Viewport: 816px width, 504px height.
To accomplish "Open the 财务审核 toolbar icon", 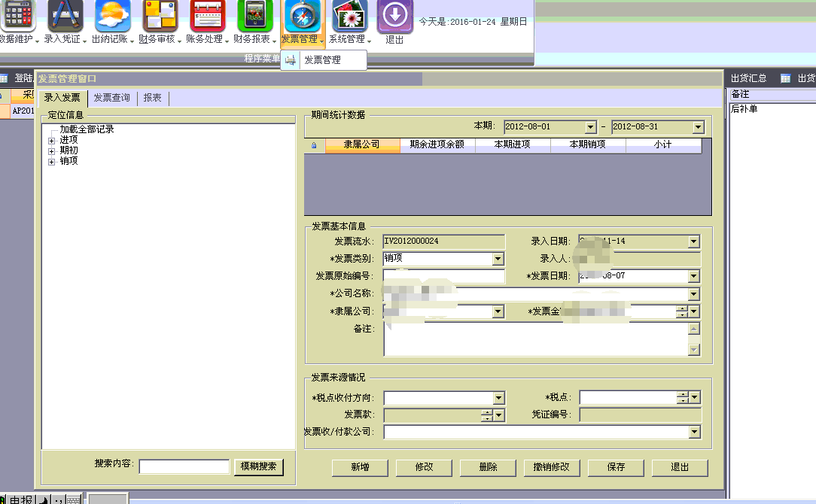I will click(160, 16).
